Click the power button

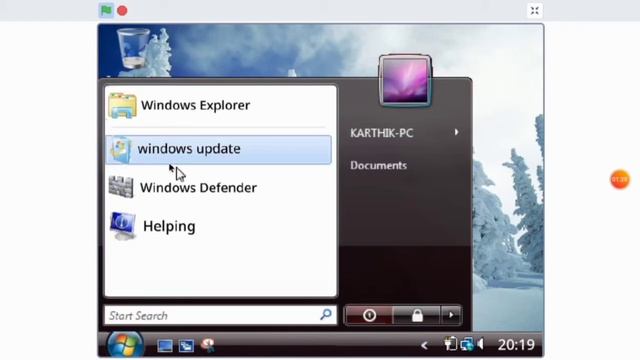[369, 315]
